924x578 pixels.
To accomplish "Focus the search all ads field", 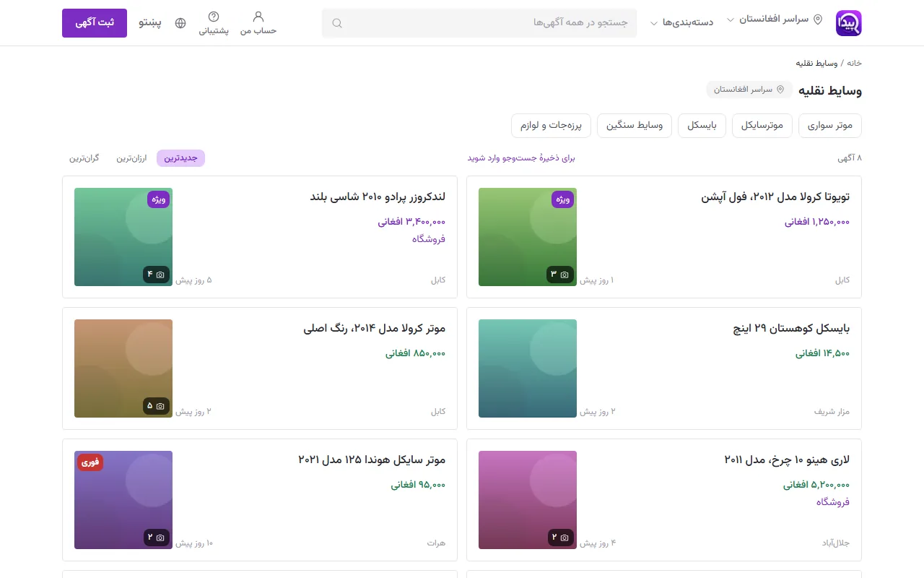I will tap(479, 23).
